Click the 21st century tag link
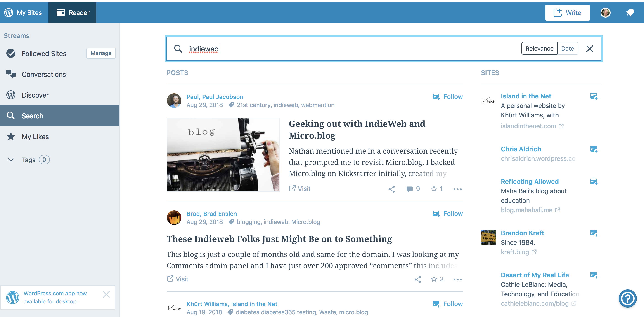 pyautogui.click(x=253, y=105)
